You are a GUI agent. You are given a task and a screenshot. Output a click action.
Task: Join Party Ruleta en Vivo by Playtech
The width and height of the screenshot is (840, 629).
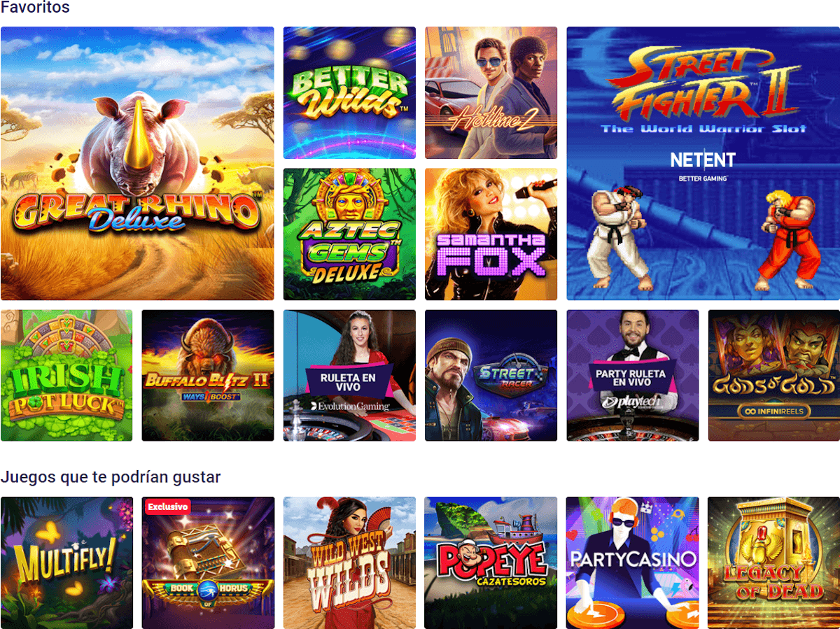(633, 376)
